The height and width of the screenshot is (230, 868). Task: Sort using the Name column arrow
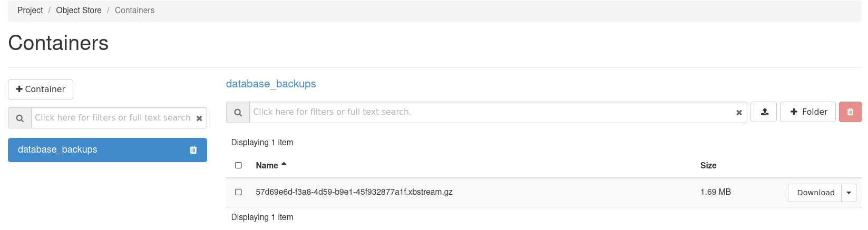[284, 165]
